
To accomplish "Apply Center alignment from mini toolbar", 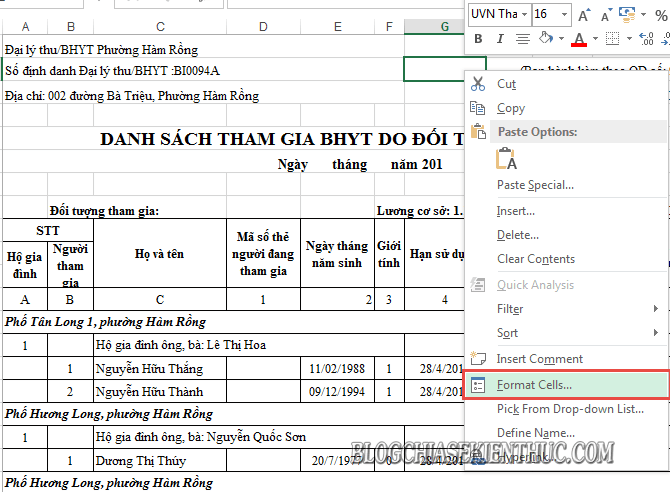I will pyautogui.click(x=522, y=39).
